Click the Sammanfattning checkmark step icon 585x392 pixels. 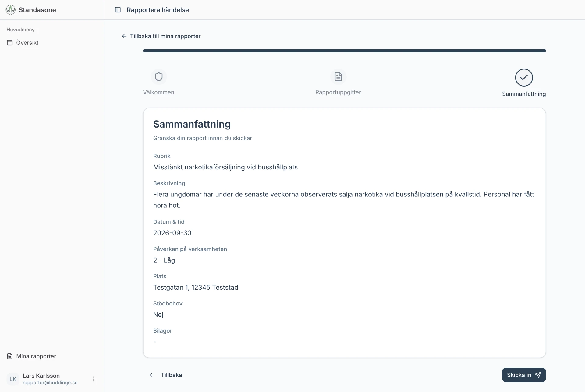pos(524,77)
